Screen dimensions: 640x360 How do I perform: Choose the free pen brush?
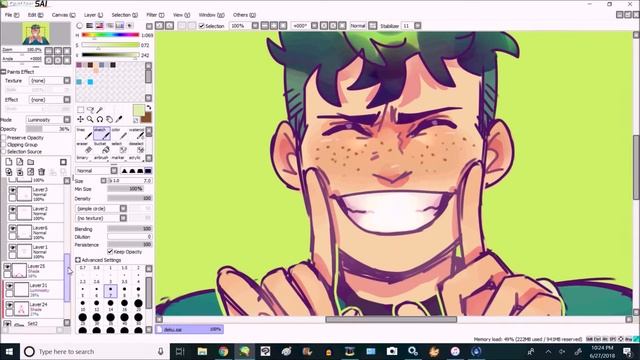(83, 134)
